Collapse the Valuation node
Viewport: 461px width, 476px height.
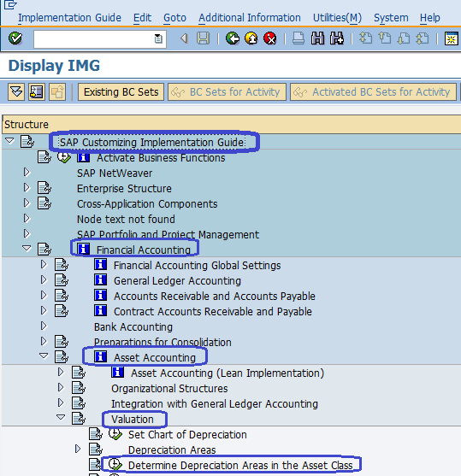coord(61,417)
